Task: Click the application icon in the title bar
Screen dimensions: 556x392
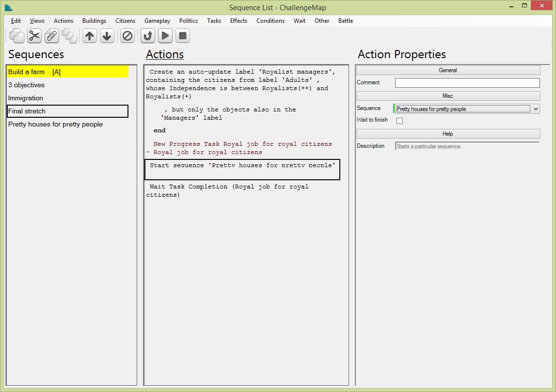Action: pos(9,7)
